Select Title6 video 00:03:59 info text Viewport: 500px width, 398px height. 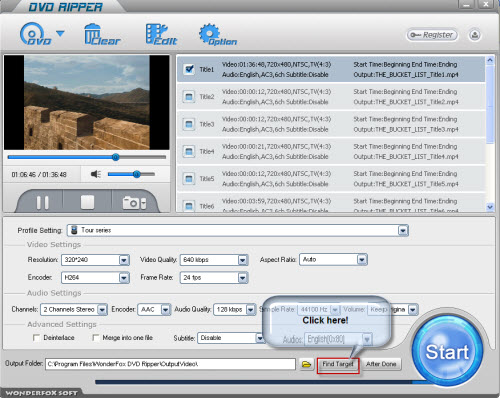(276, 201)
